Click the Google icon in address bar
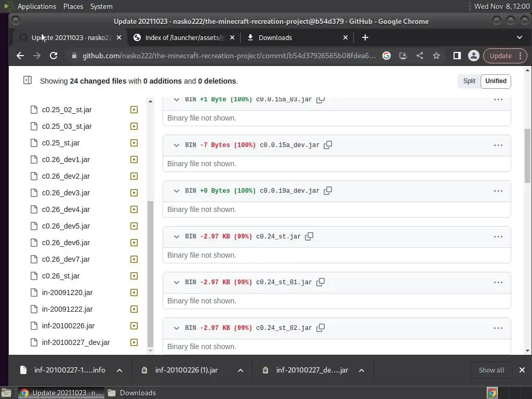The width and height of the screenshot is (532, 399). 387,56
